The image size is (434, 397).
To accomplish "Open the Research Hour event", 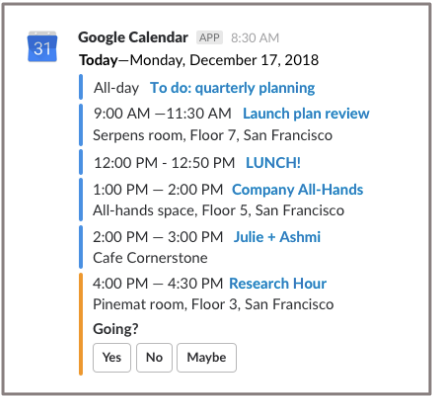I will pyautogui.click(x=278, y=283).
